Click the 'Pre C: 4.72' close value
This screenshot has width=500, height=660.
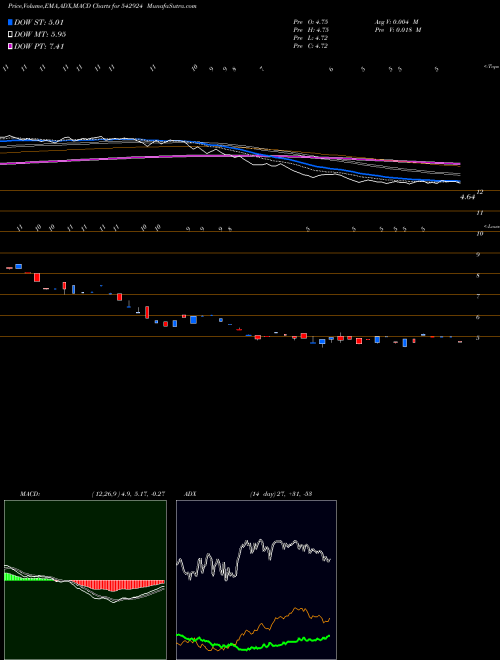click(x=311, y=46)
